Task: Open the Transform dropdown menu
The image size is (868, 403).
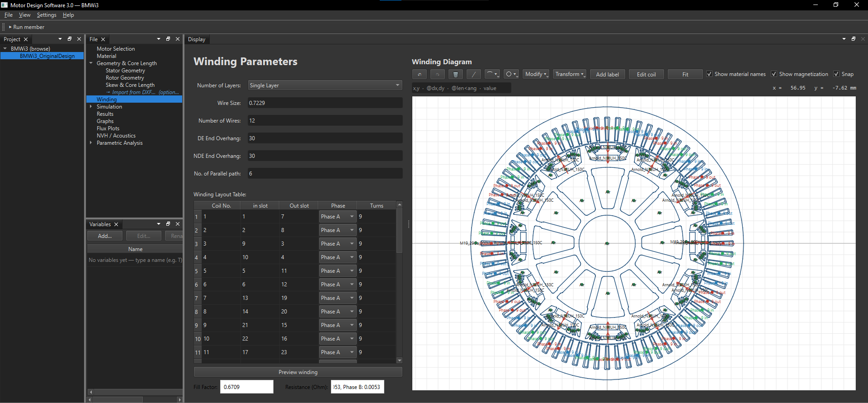Action: [x=570, y=74]
